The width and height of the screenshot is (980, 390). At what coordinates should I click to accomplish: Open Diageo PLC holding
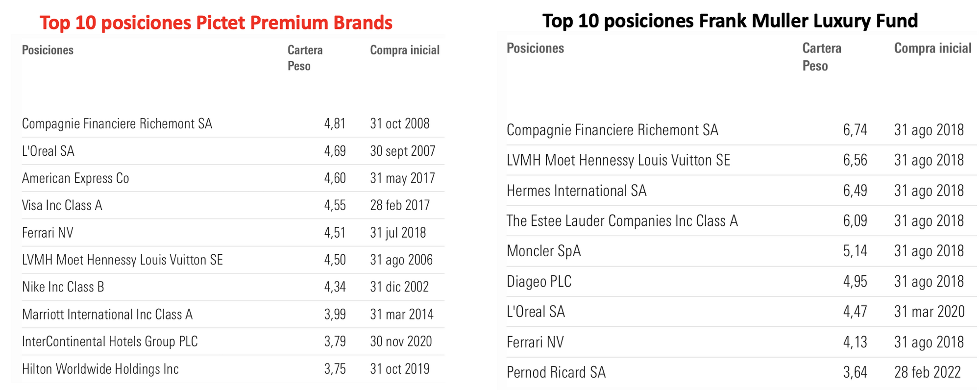539,282
